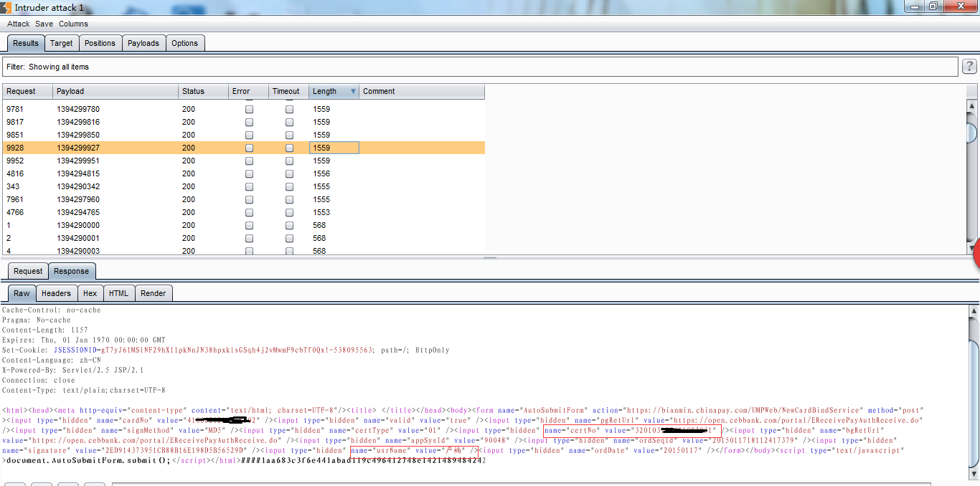The height and width of the screenshot is (486, 980).
Task: Switch to the Payloads tab
Action: coord(143,43)
